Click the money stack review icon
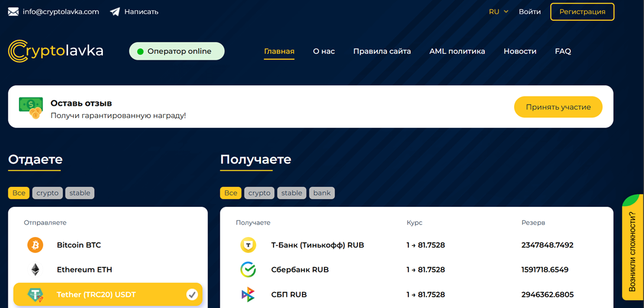Viewport: 644px width, 308px height. [x=31, y=108]
